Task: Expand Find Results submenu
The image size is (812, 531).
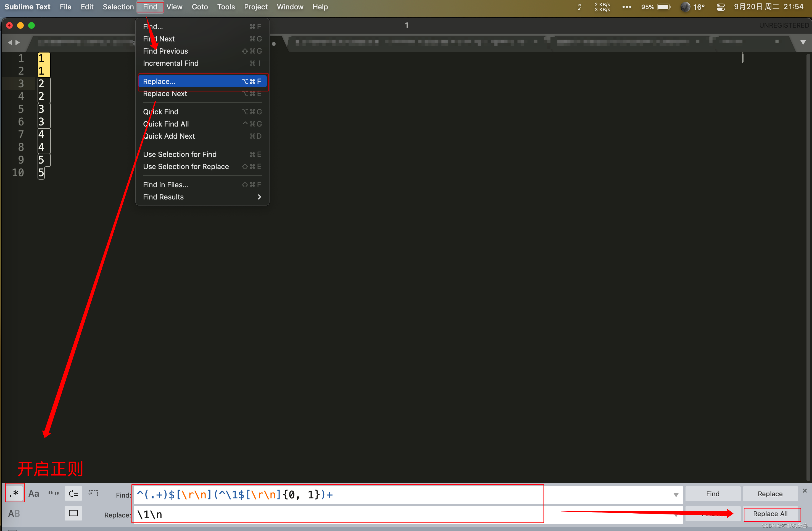Action: pos(202,197)
